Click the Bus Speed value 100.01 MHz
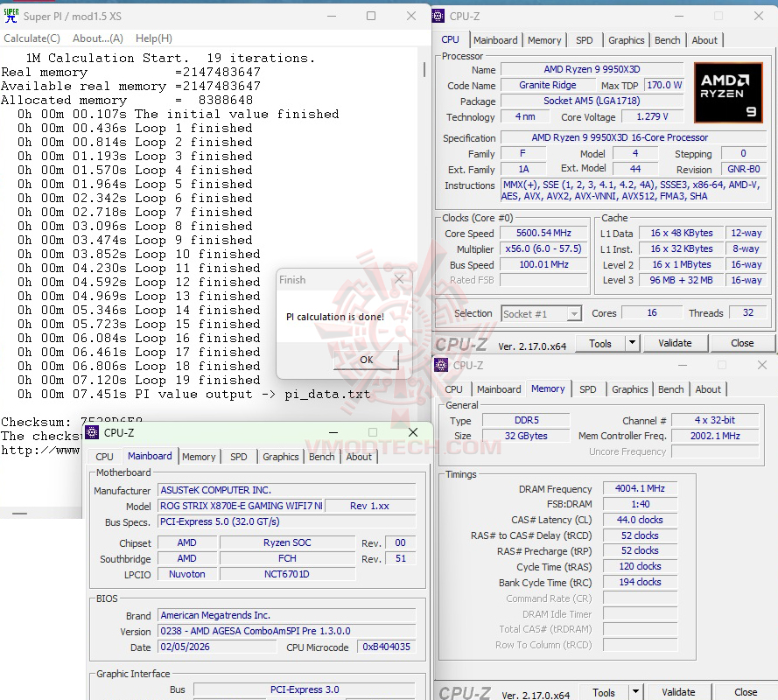The image size is (778, 700). point(543,265)
